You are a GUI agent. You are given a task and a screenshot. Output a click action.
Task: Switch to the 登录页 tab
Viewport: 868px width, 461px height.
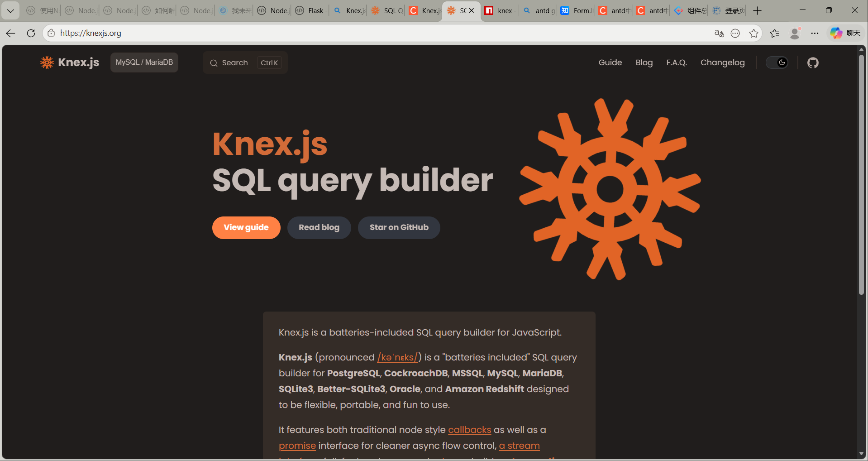[x=728, y=10]
